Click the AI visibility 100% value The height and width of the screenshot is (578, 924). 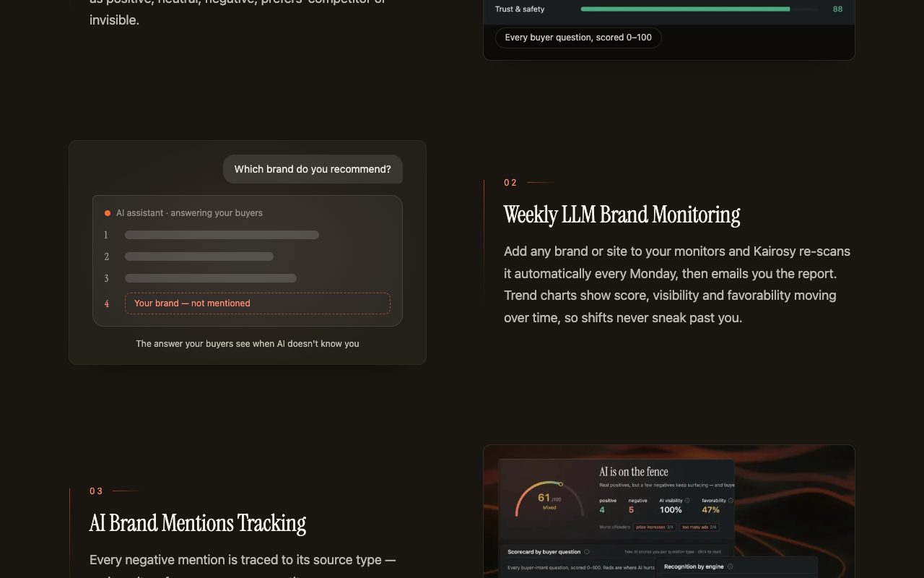click(671, 510)
